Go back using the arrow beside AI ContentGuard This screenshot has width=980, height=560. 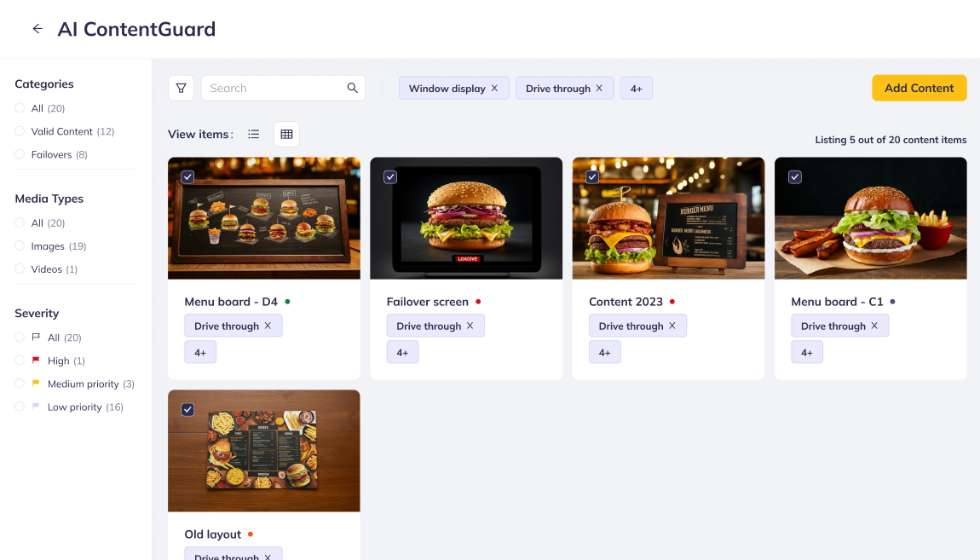37,29
